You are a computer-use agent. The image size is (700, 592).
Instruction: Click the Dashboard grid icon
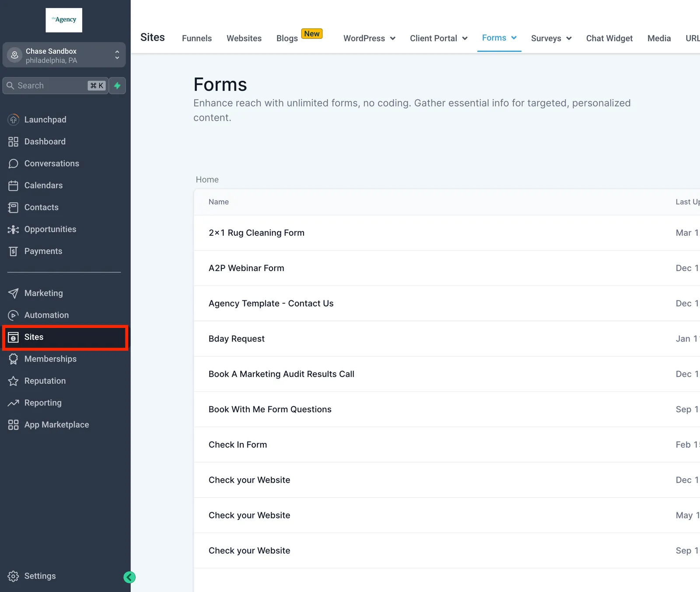coord(14,142)
